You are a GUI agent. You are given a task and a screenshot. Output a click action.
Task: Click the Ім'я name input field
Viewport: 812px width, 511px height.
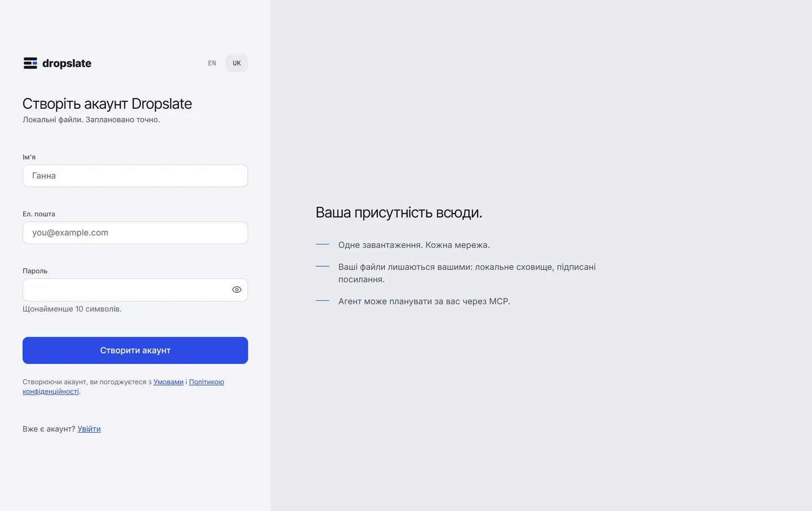135,176
